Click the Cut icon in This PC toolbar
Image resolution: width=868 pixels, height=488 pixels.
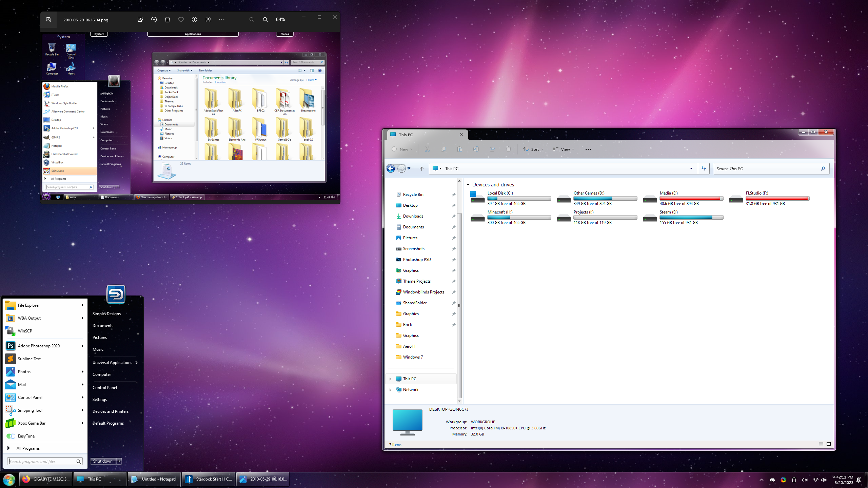427,149
